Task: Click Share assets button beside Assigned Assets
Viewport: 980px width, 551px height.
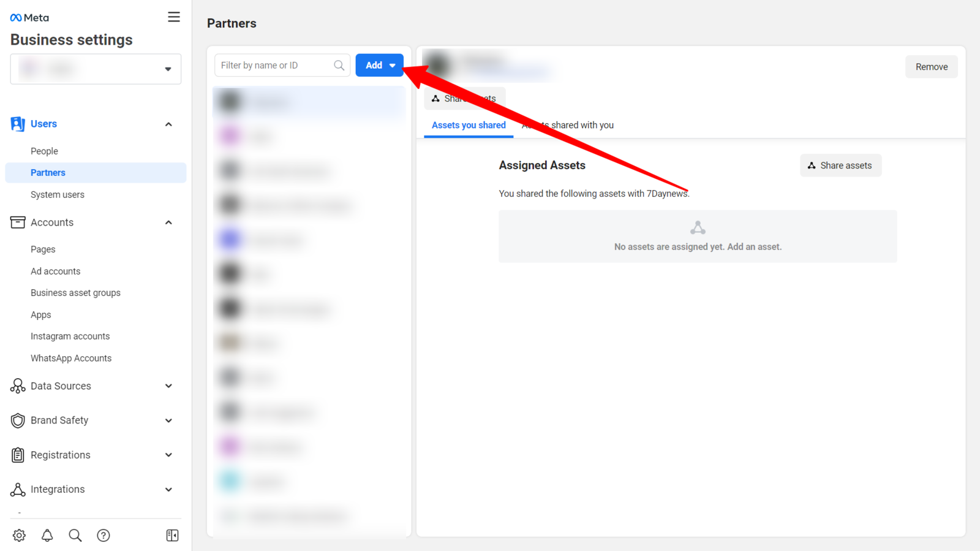Action: [840, 165]
